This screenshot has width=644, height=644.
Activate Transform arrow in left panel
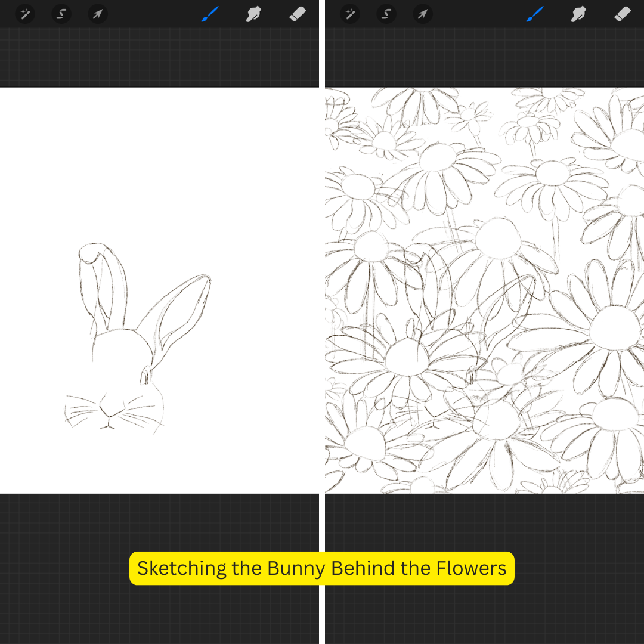click(x=97, y=14)
